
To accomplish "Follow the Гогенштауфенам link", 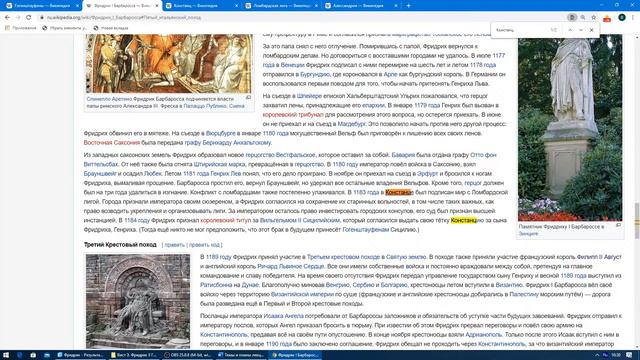I will pos(366,230).
